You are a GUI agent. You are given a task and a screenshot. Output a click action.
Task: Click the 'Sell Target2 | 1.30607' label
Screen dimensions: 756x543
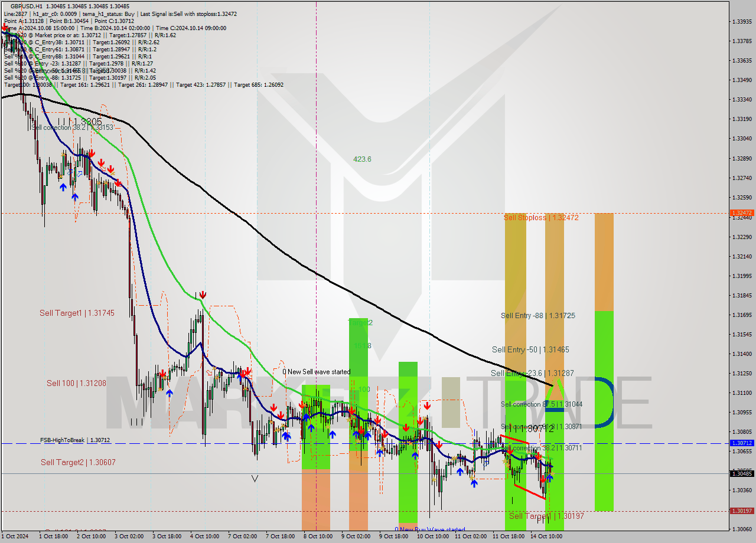click(x=78, y=462)
